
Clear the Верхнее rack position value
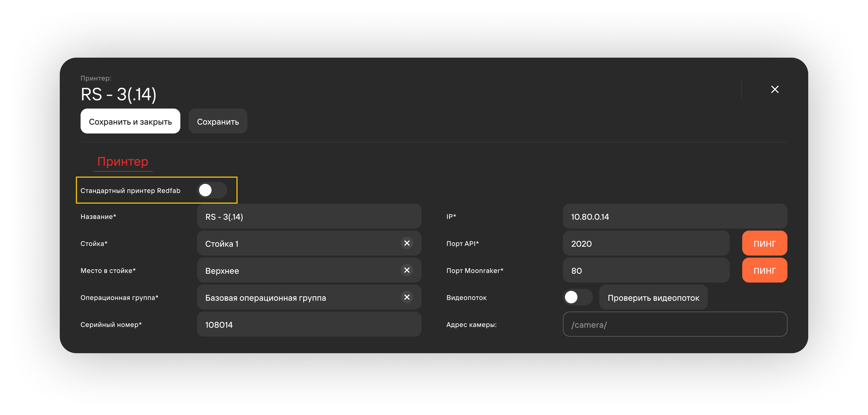coord(407,270)
